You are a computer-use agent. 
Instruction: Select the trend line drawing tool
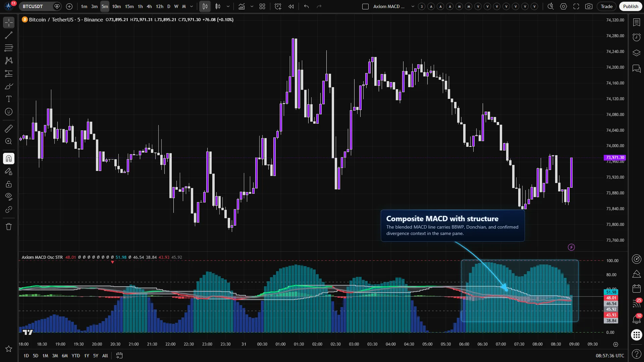(9, 35)
